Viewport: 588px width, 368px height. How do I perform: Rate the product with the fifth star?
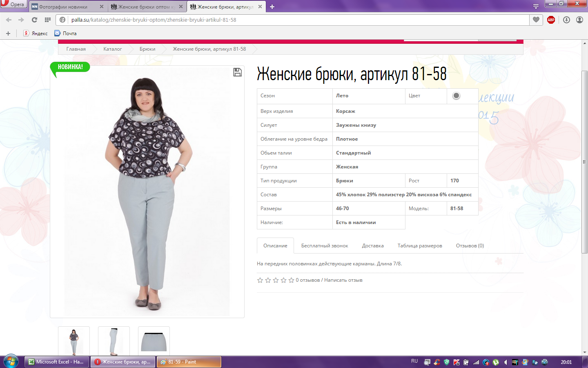click(291, 280)
